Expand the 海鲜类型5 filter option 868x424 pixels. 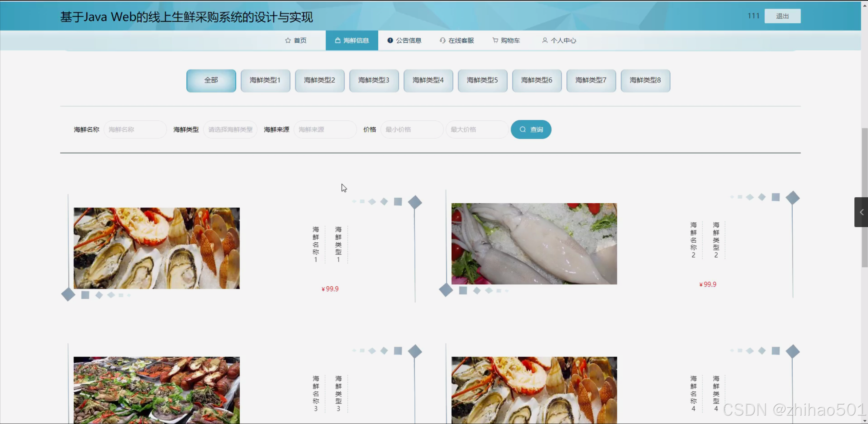pos(482,80)
